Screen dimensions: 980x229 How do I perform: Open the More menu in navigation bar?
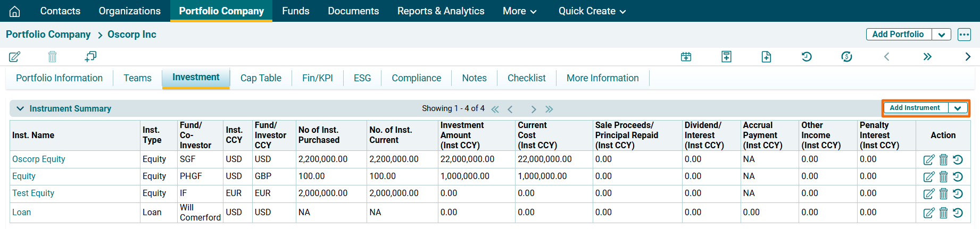point(519,11)
